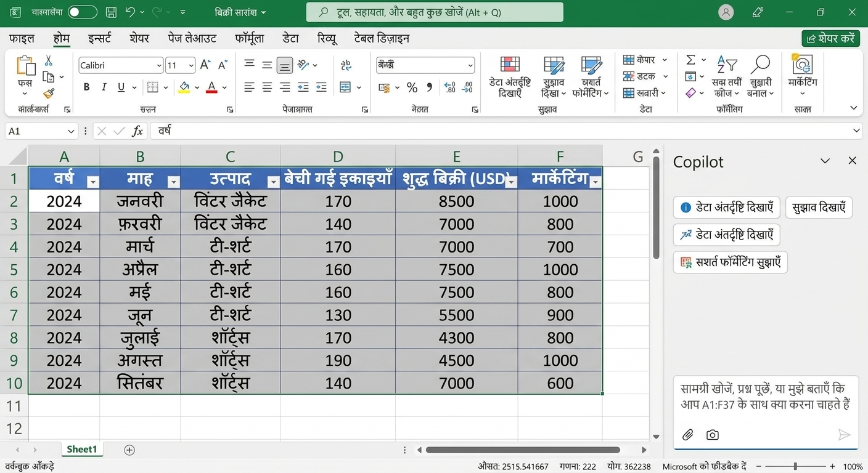This screenshot has height=473, width=868.
Task: Click the Copilot attach paperclip icon
Action: [688, 435]
